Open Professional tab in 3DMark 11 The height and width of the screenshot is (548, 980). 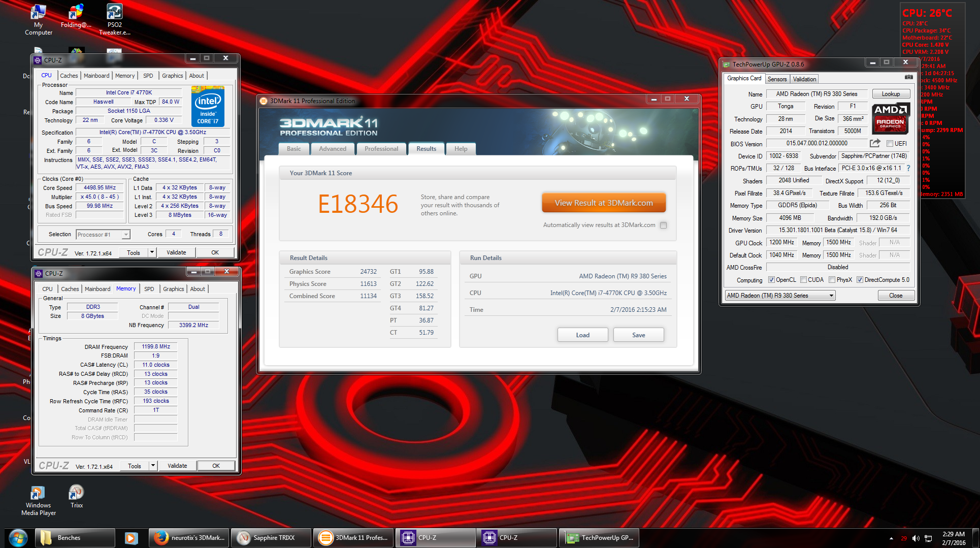point(381,149)
